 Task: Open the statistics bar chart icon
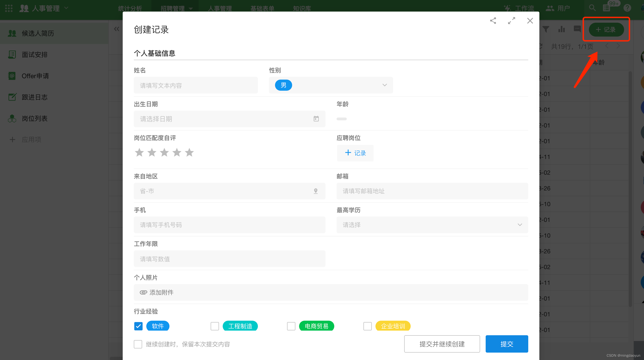[x=562, y=29]
